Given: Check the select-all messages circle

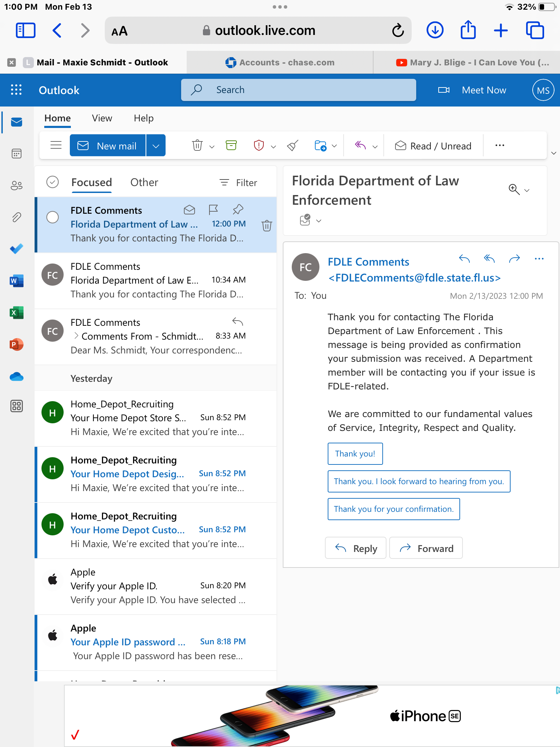Looking at the screenshot, I should coord(53,182).
